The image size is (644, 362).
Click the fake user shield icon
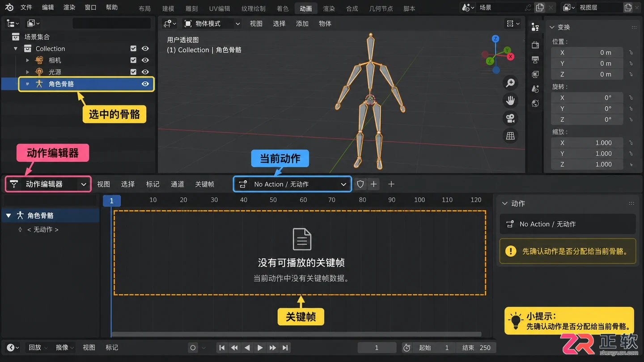pyautogui.click(x=360, y=184)
